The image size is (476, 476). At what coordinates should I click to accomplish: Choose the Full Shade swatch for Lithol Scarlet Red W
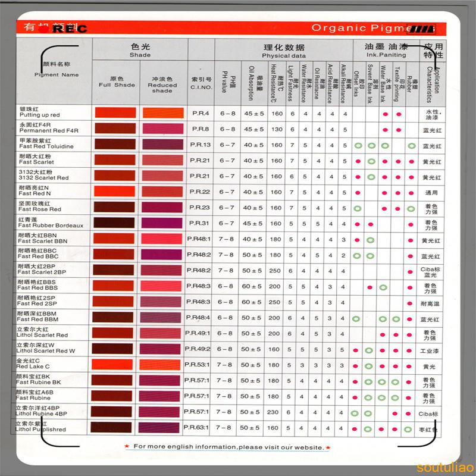click(x=112, y=349)
